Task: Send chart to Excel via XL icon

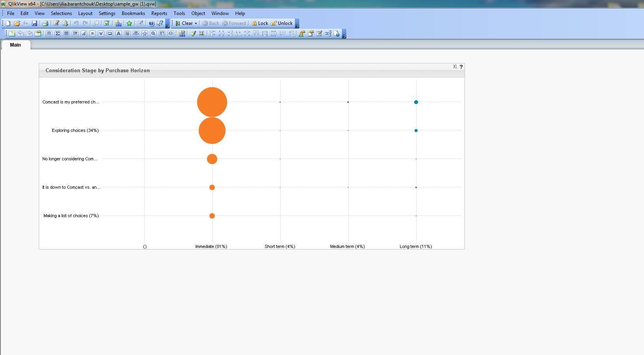Action: [455, 67]
